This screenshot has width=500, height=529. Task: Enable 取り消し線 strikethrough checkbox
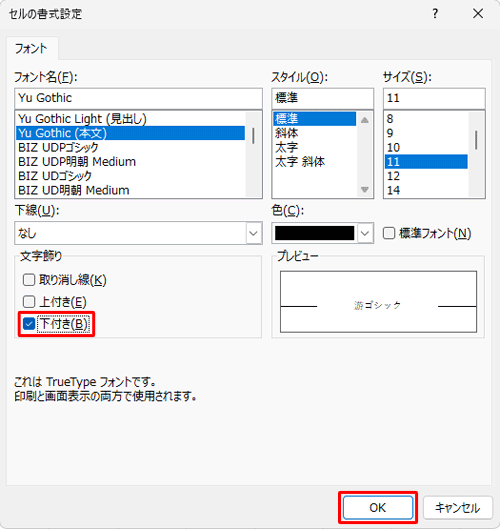click(29, 280)
